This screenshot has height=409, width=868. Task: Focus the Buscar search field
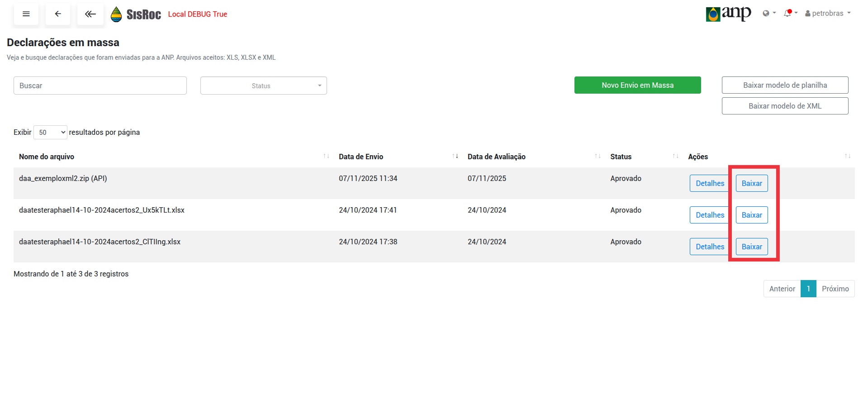coord(100,86)
